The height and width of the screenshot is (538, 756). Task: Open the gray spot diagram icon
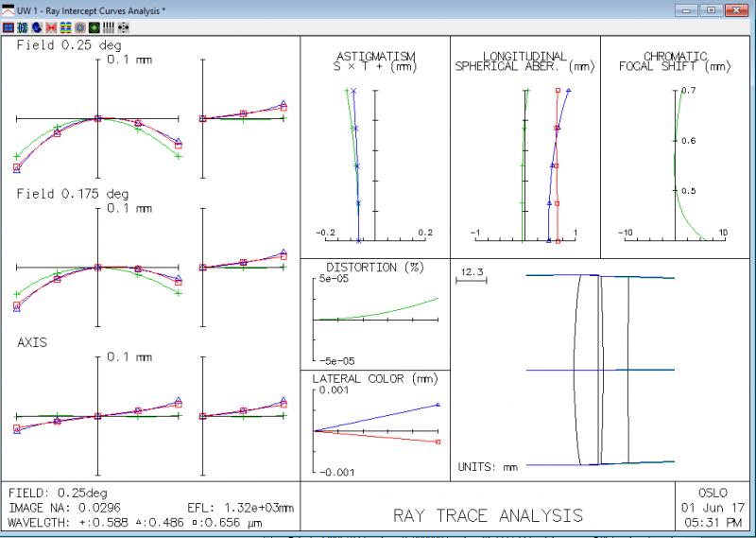coord(79,27)
